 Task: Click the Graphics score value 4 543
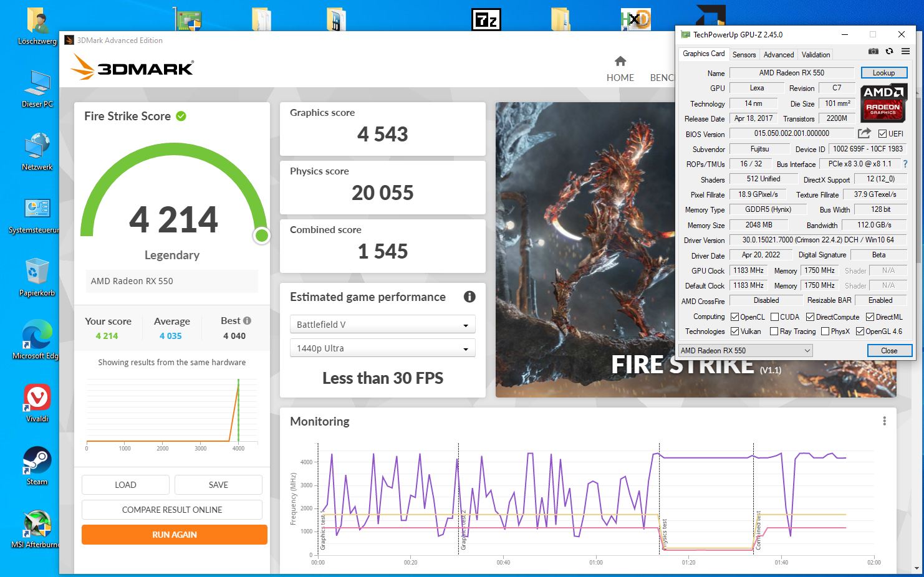[x=382, y=135]
